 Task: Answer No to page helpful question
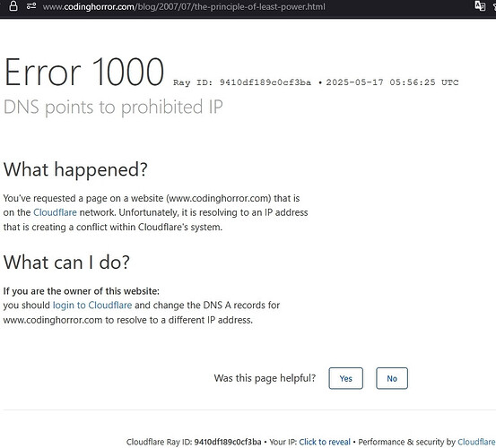pyautogui.click(x=392, y=378)
